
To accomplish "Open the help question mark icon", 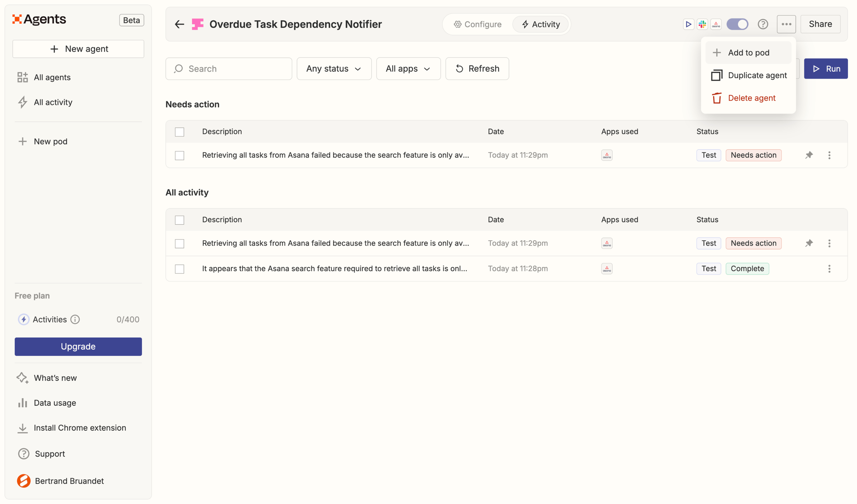I will [763, 24].
